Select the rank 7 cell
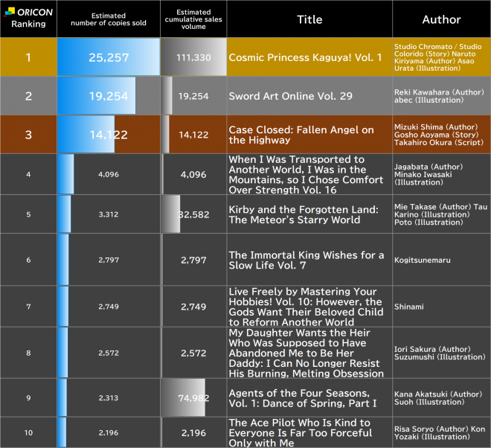 click(x=28, y=307)
